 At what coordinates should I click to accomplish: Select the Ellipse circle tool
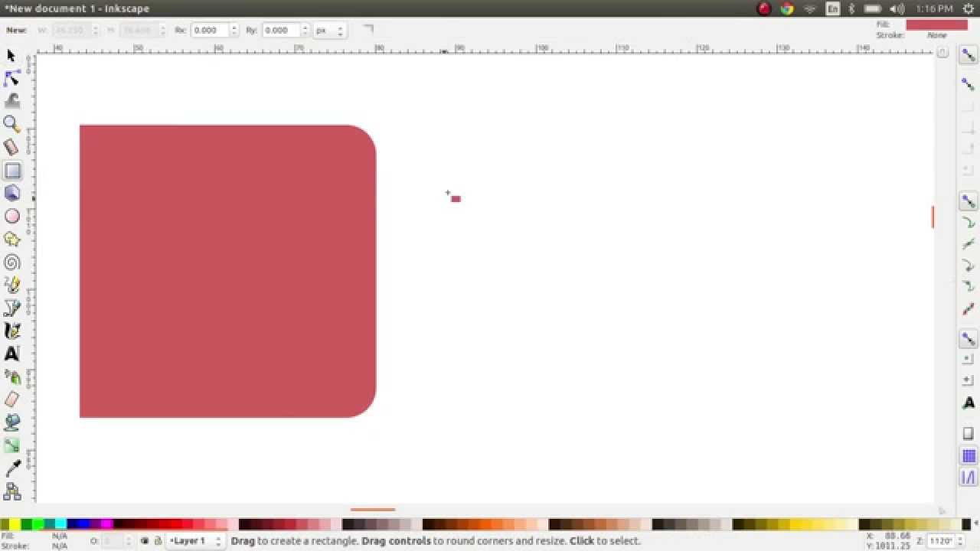coord(11,217)
